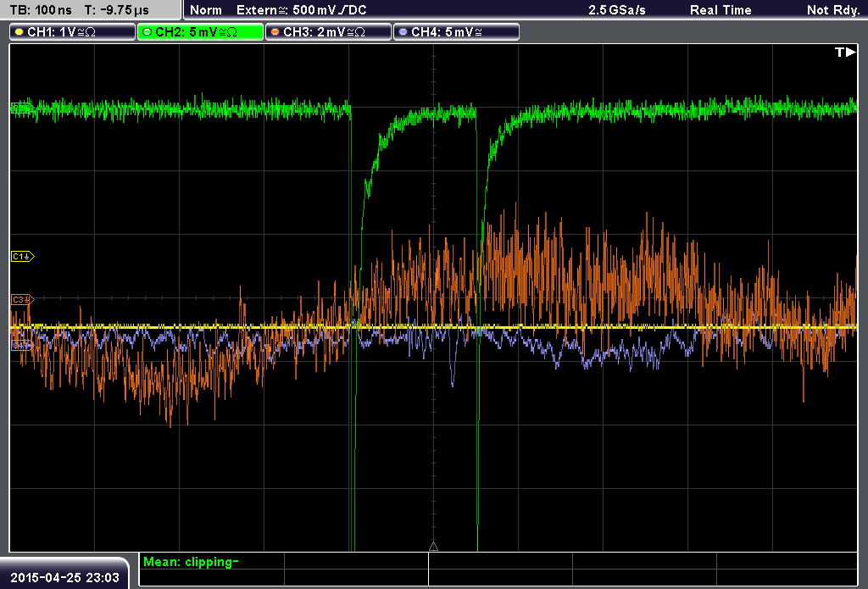Click the orange dot on CH3 tab
Screen dimensions: 868x589
click(275, 32)
